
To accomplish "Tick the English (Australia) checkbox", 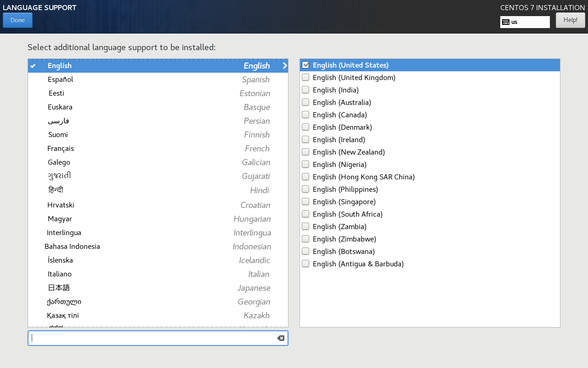I will pos(305,102).
